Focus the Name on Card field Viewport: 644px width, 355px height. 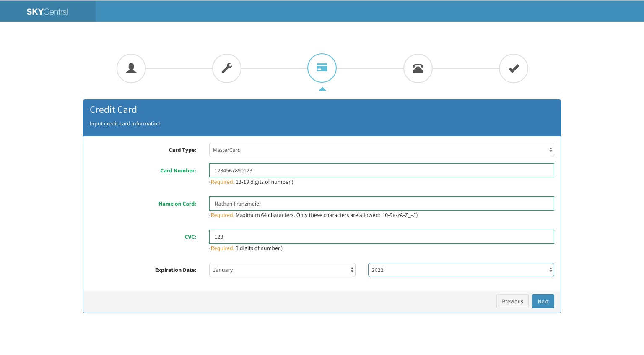click(x=382, y=204)
